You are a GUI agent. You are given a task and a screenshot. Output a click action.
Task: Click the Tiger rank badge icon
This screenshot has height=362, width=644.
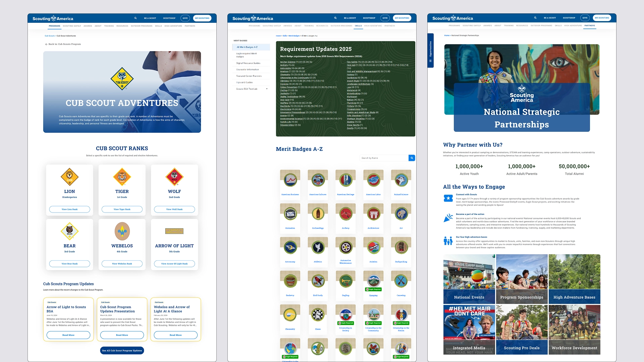[122, 177]
